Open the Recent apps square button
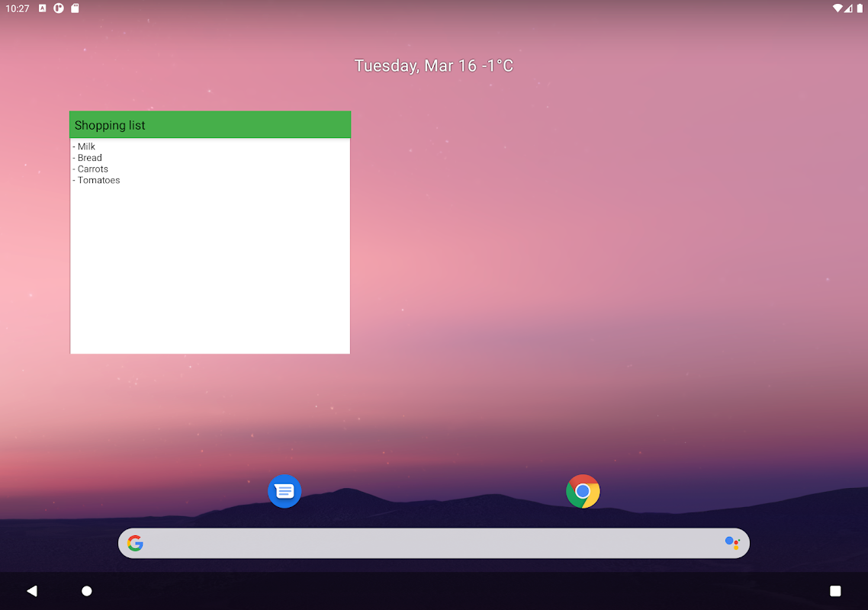868x610 pixels. pos(835,591)
